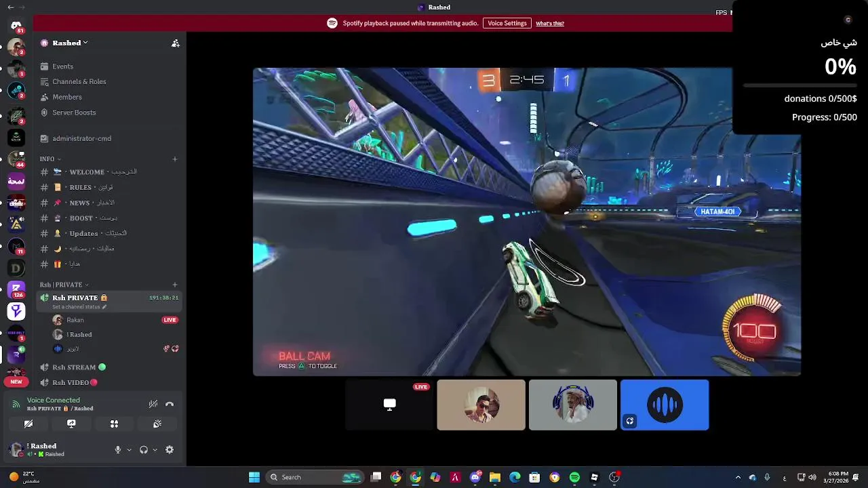Click the system tray microphone icon
Screen dimensions: 868x488
tap(767, 477)
